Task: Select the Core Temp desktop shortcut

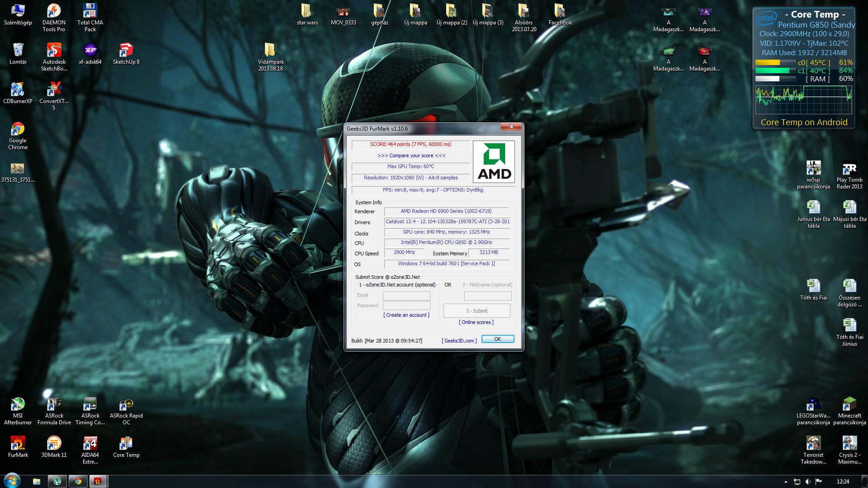Action: point(126,444)
